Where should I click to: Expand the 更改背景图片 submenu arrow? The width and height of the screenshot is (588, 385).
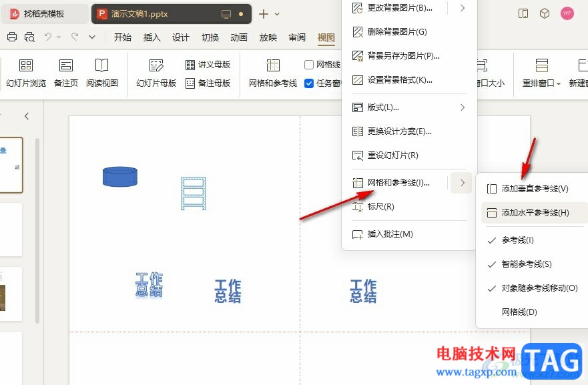pyautogui.click(x=463, y=8)
